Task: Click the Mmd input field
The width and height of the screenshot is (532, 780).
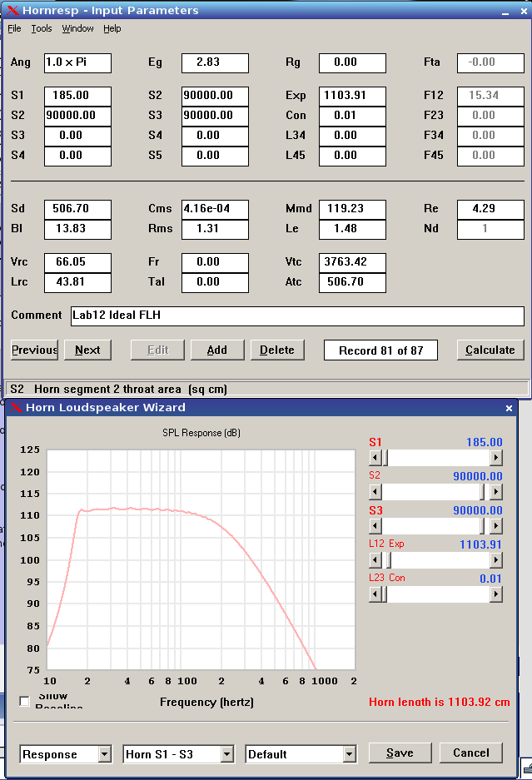Action: [x=352, y=210]
